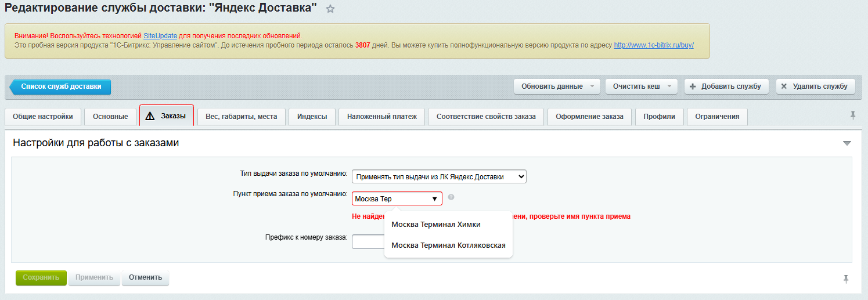
Task: Click the Пункт приема заказа по умолчанию label
Action: point(290,194)
